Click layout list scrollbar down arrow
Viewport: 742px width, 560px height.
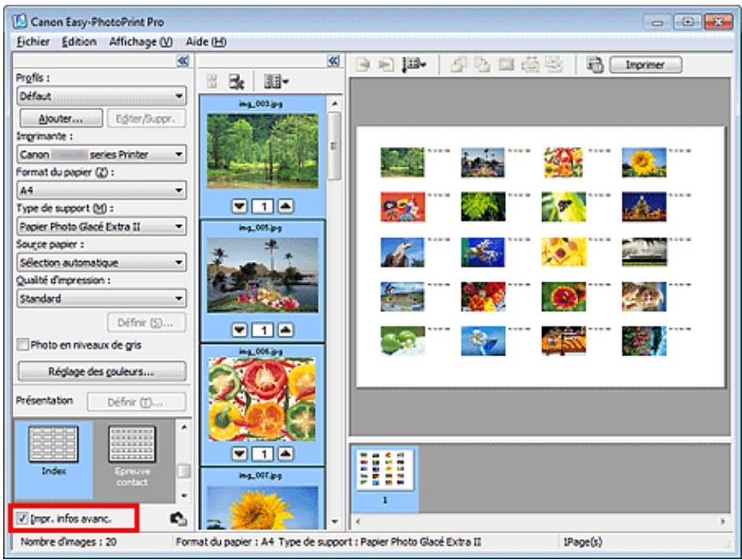click(183, 496)
